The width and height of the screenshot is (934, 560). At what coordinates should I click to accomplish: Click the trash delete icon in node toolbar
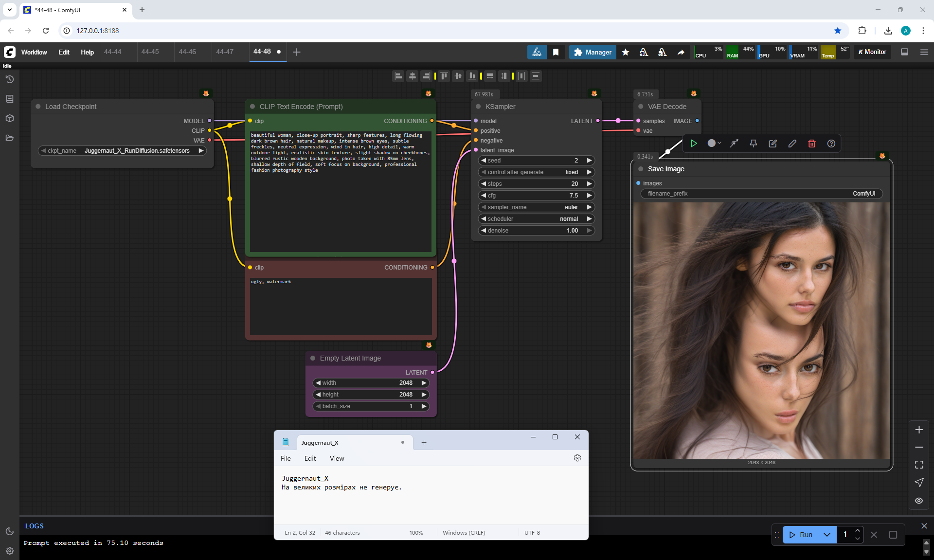[x=811, y=144]
